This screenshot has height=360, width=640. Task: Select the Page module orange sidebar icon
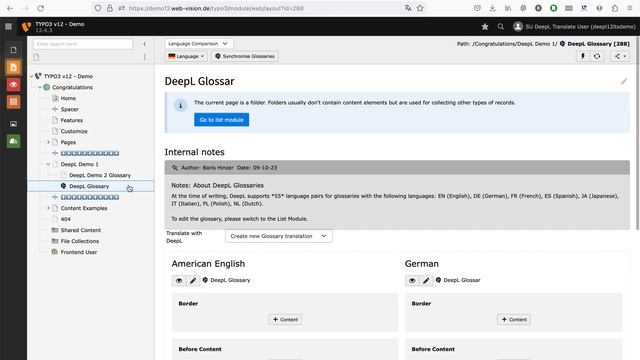point(13,67)
